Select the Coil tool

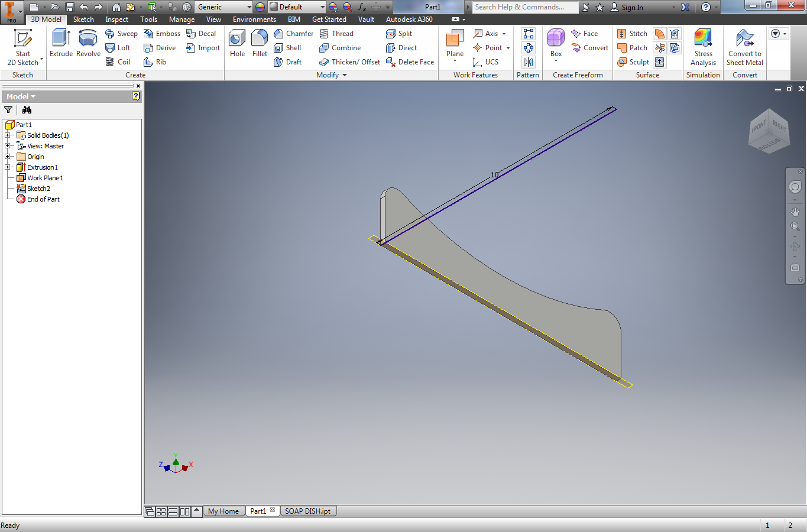(118, 62)
